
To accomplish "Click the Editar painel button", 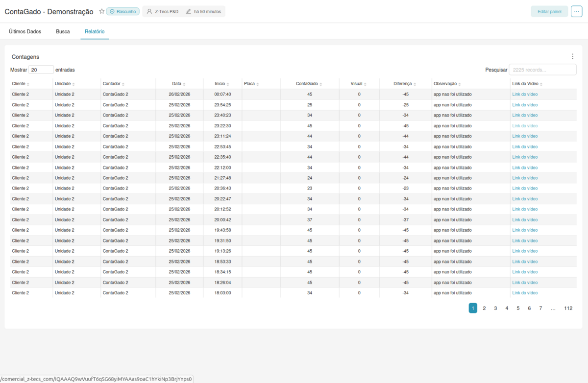I will 549,11.
